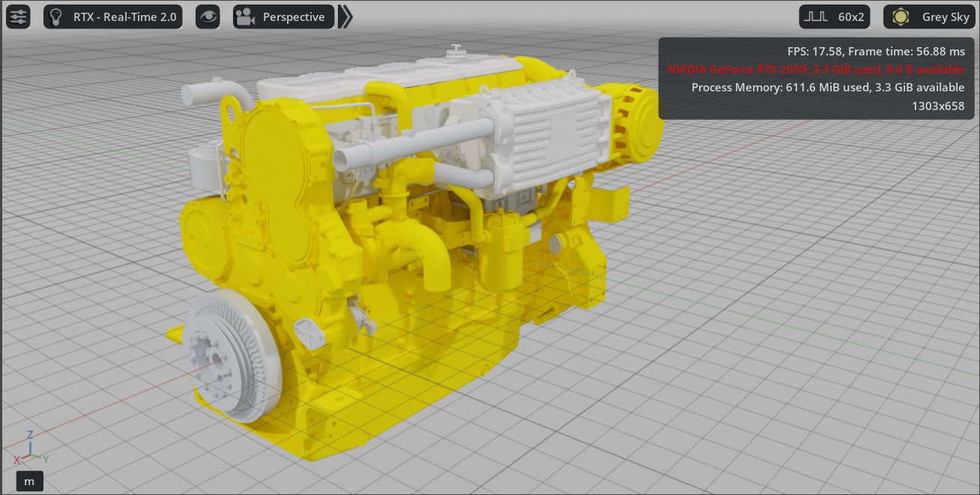The width and height of the screenshot is (980, 495).
Task: Click the XYZ axis orientation gizmo
Action: pyautogui.click(x=31, y=448)
